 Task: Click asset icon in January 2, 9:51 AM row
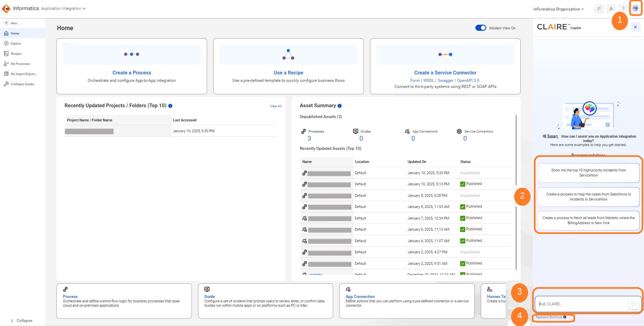(304, 264)
